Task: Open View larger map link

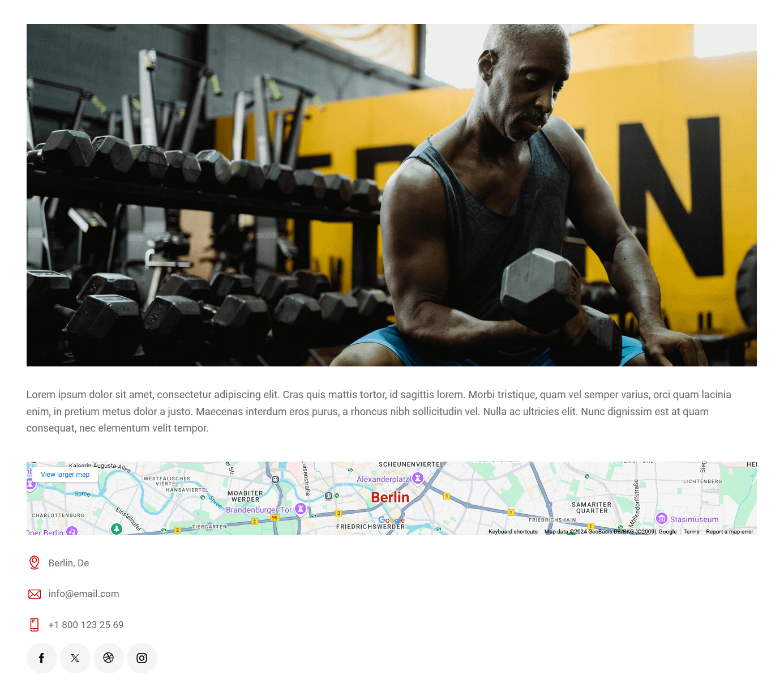Action: coord(65,475)
